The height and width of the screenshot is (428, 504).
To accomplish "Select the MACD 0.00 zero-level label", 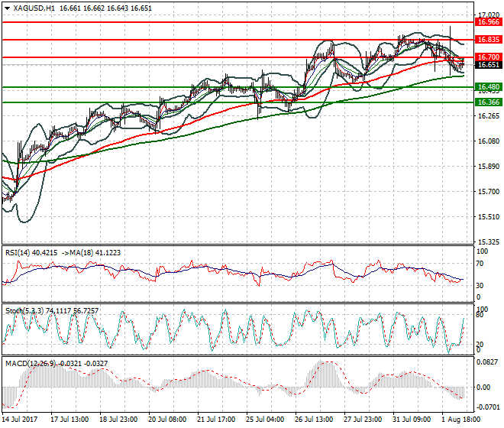I will (x=483, y=387).
